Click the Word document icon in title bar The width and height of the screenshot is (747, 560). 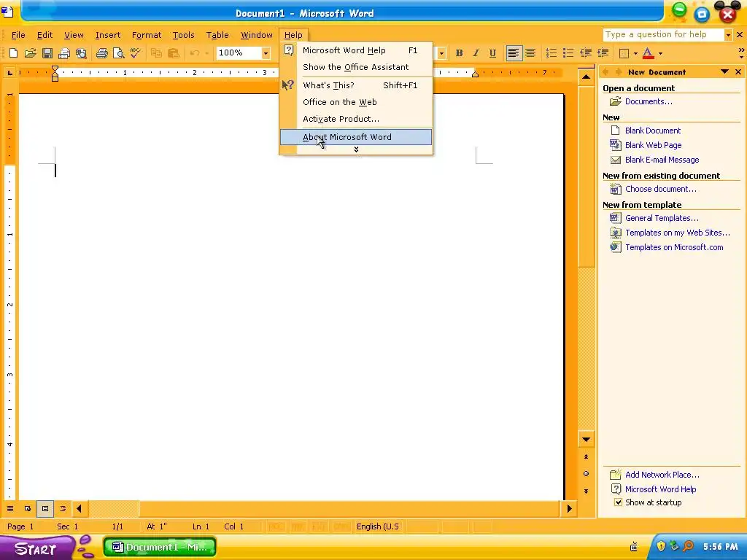coord(7,12)
